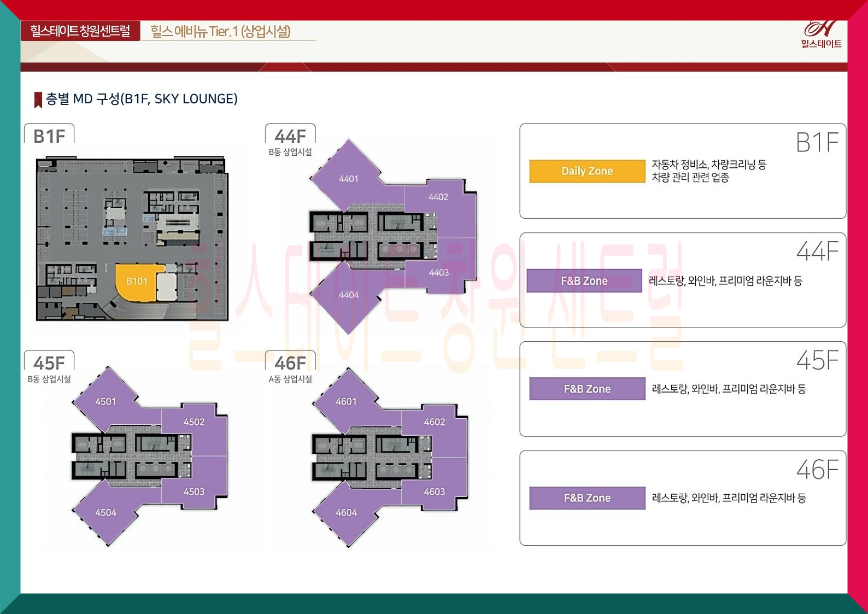Click unit 4404 on the 44F plan
This screenshot has height=614, width=868.
349,295
